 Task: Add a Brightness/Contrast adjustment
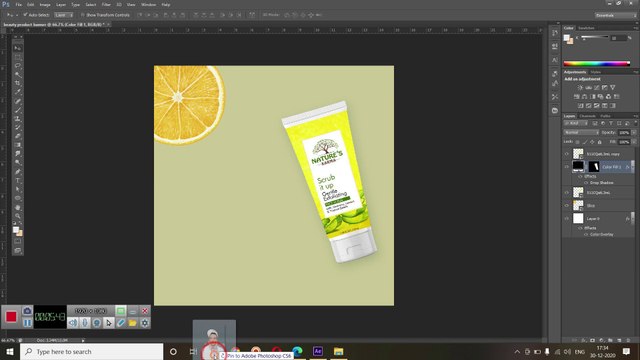click(580, 87)
